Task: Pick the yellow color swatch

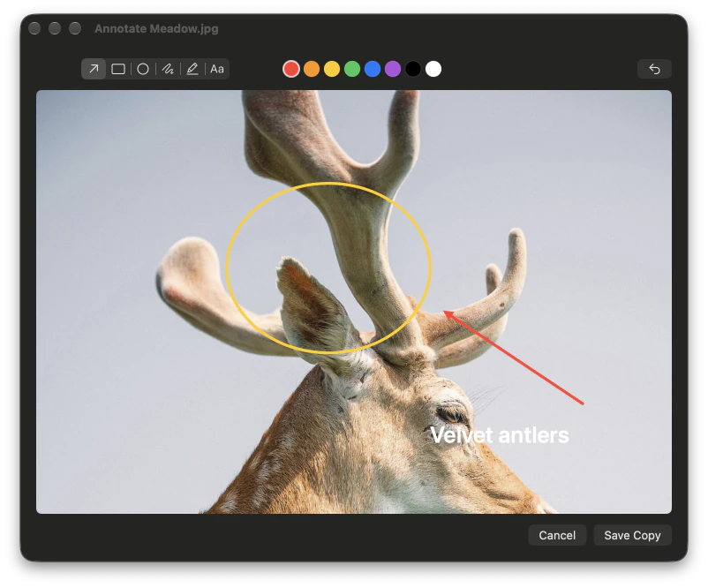Action: 332,69
